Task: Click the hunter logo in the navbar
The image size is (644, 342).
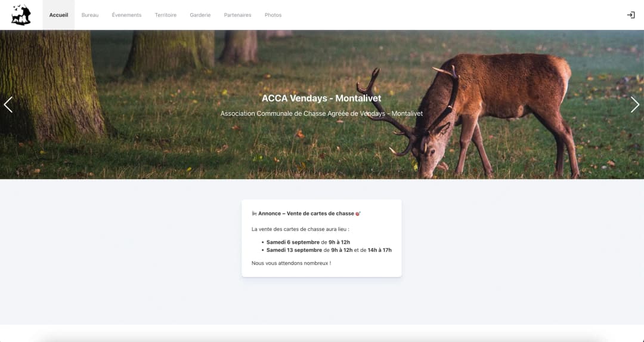Action: pyautogui.click(x=21, y=15)
